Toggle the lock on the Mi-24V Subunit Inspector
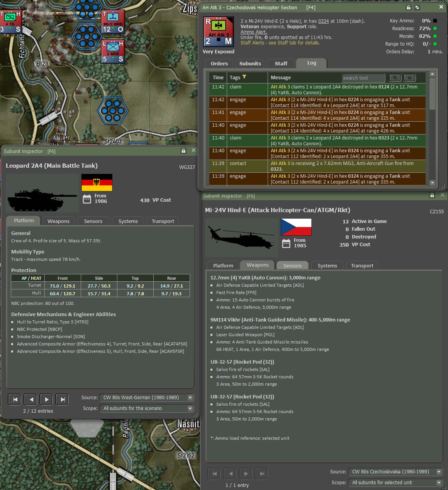448x490 pixels. point(432,196)
